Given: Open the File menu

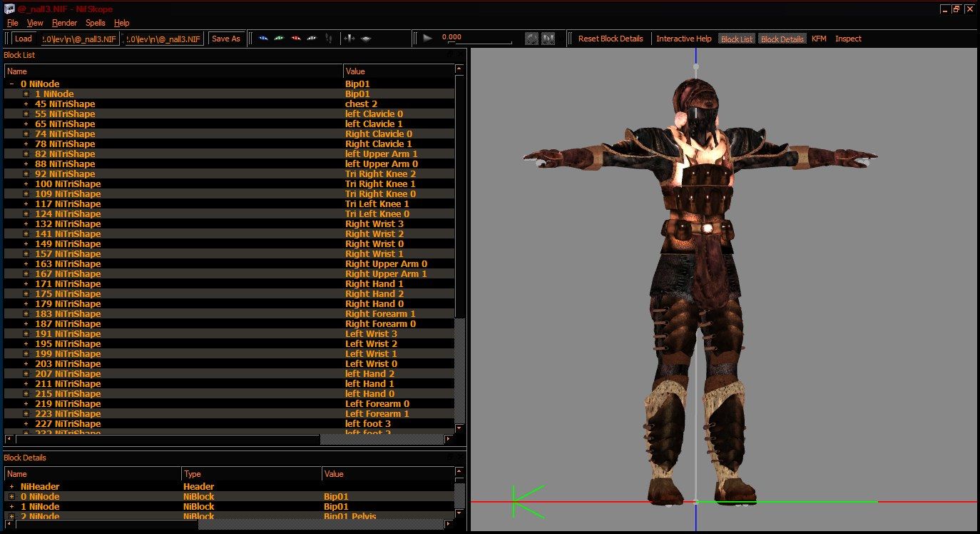Looking at the screenshot, I should 12,23.
